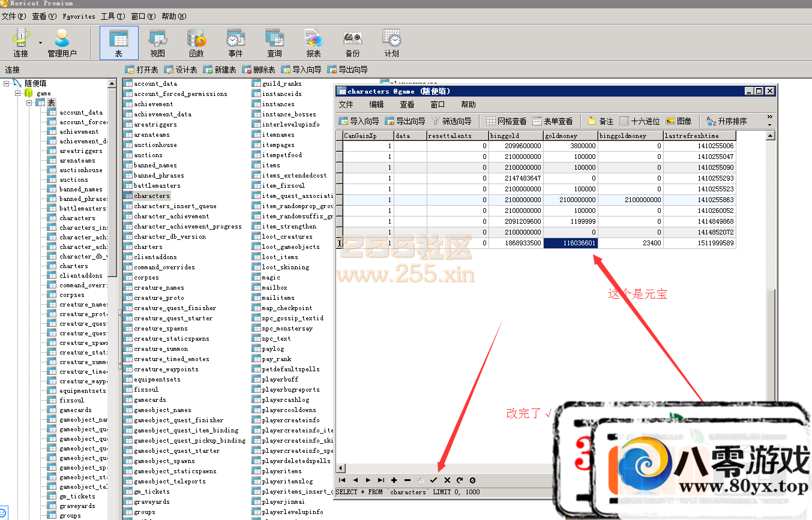The height and width of the screenshot is (520, 812).
Task: Collapse the game database tree node
Action: tap(18, 94)
